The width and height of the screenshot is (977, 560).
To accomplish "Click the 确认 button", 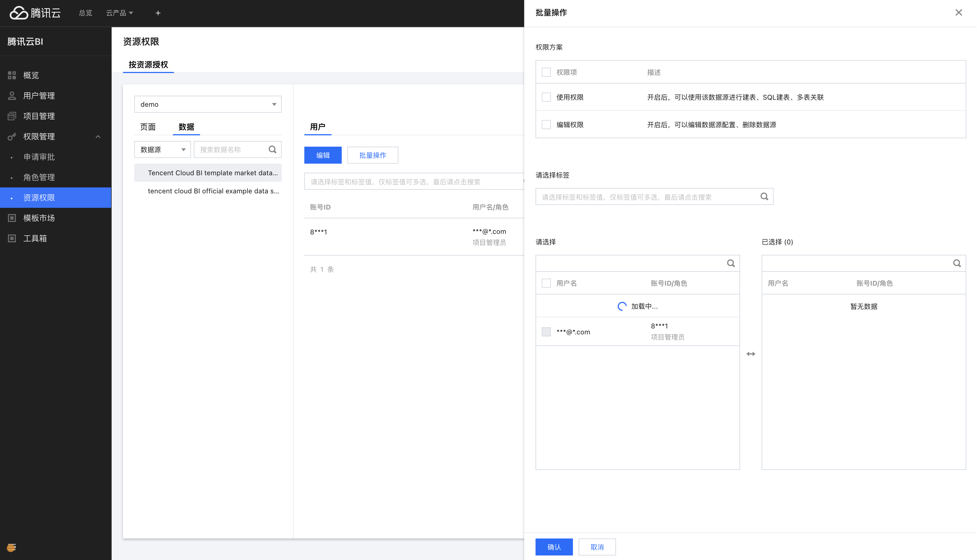I will (x=554, y=547).
